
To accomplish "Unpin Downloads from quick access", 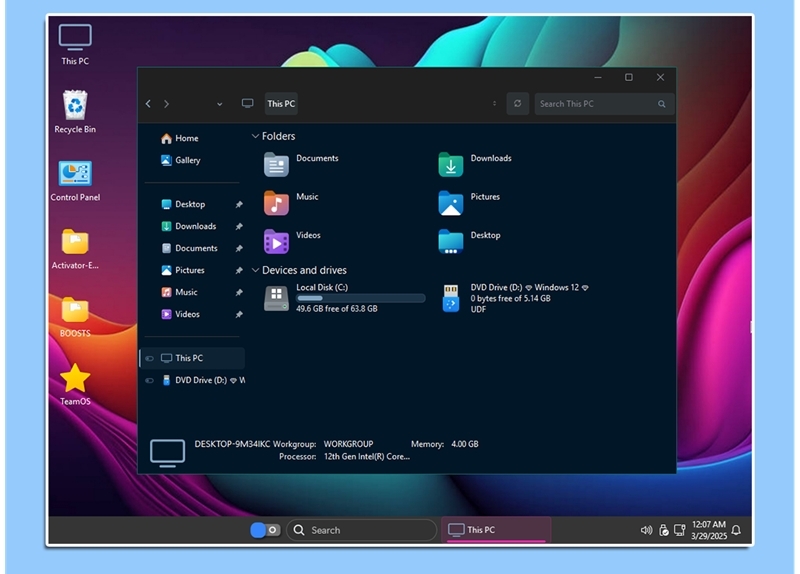I will (x=239, y=227).
